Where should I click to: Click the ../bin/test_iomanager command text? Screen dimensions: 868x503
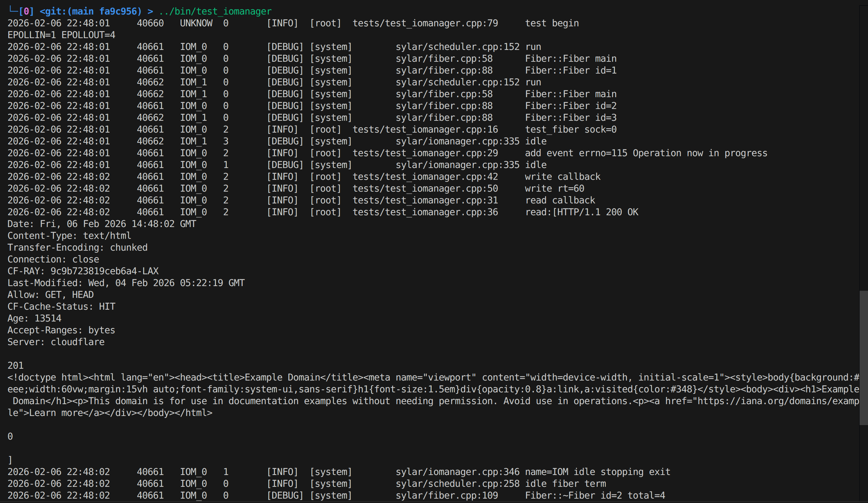coord(215,11)
